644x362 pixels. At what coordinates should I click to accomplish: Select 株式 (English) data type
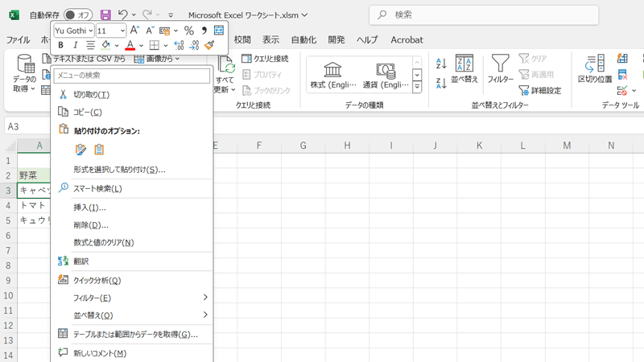point(333,75)
